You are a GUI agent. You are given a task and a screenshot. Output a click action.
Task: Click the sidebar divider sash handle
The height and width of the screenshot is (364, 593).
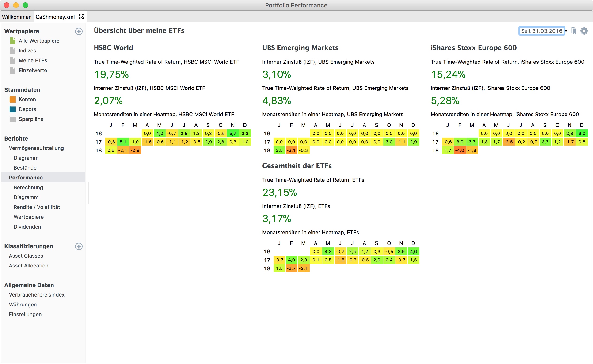88,193
